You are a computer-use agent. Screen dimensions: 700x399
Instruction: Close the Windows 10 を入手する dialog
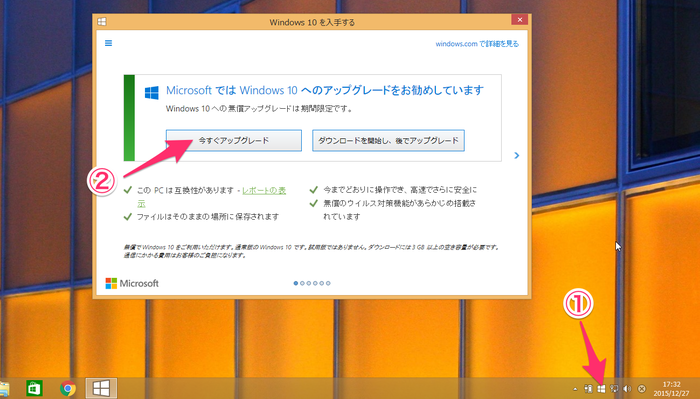519,20
